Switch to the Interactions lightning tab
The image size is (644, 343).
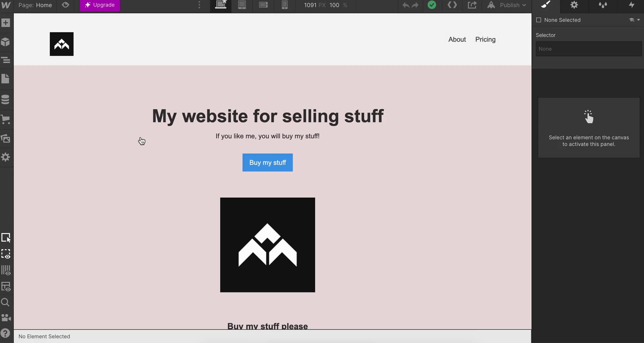(632, 5)
